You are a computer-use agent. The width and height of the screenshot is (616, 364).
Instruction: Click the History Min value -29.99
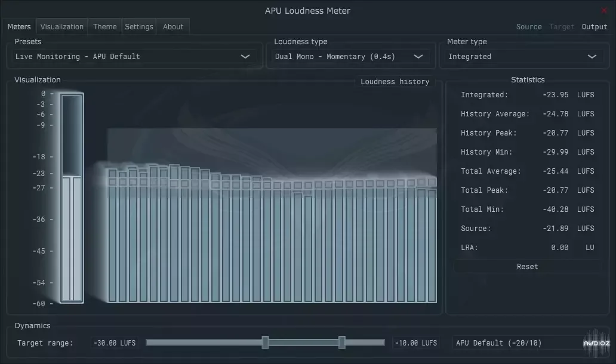(x=556, y=152)
